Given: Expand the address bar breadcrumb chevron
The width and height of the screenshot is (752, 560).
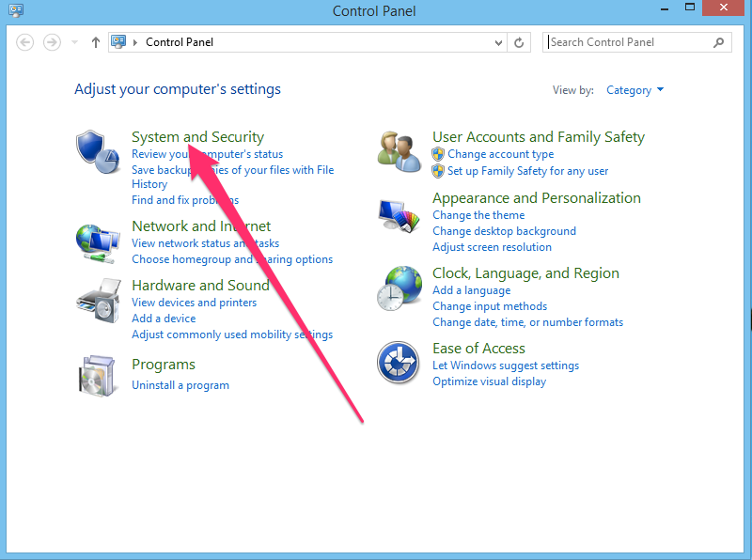Looking at the screenshot, I should [x=135, y=42].
